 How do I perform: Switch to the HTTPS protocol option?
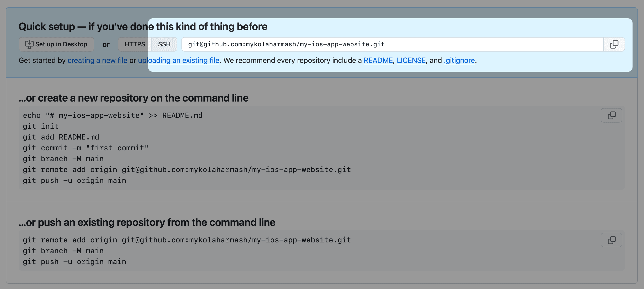[135, 44]
